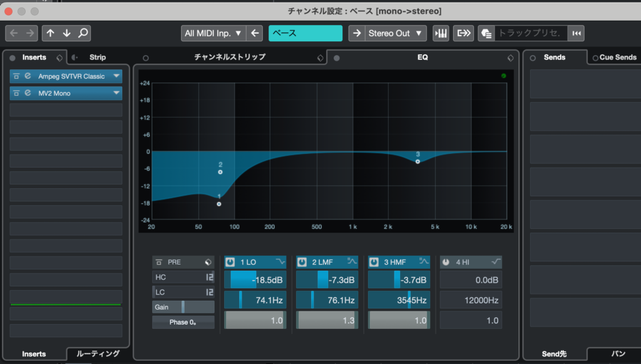Toggle EQ band 3 HMF off
This screenshot has width=641, height=364.
(374, 262)
